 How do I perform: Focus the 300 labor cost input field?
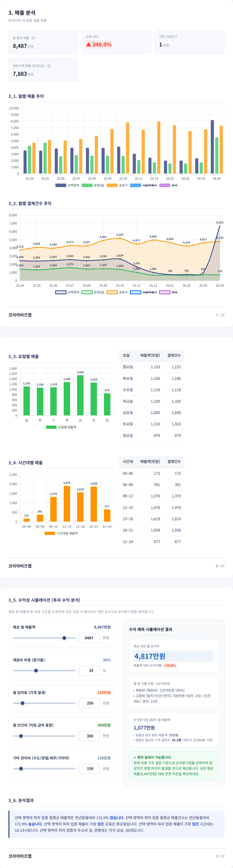(89, 736)
